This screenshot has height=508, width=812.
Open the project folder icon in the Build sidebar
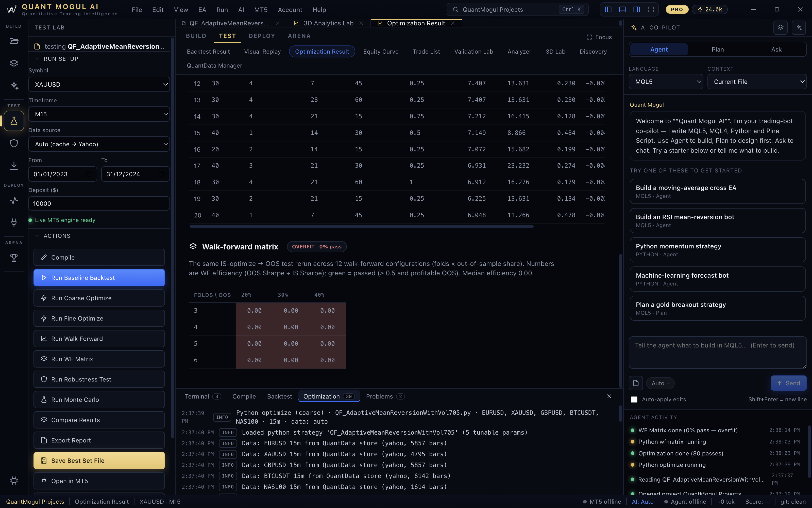coord(14,41)
